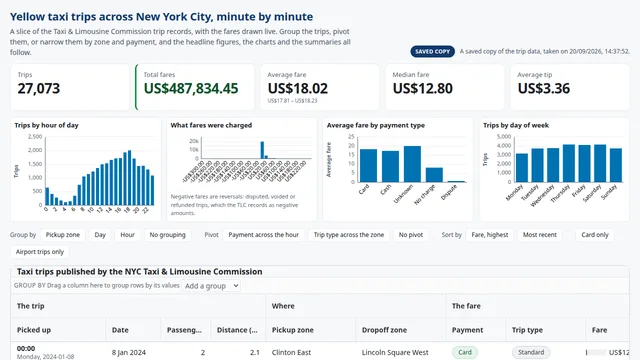Click the Sunday bar in day chart
640x360 pixels.
616,165
